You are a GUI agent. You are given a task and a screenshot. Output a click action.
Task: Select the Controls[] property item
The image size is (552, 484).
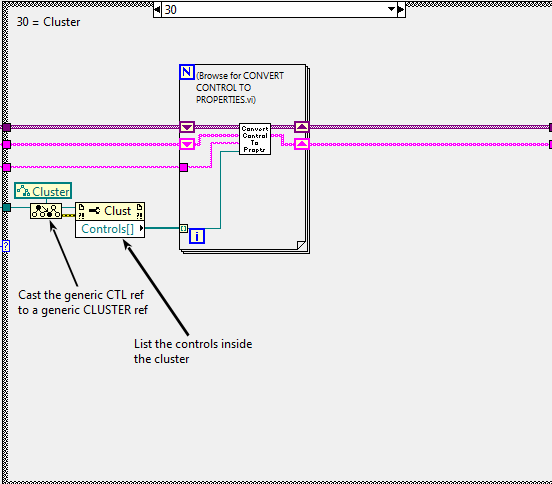pyautogui.click(x=110, y=229)
